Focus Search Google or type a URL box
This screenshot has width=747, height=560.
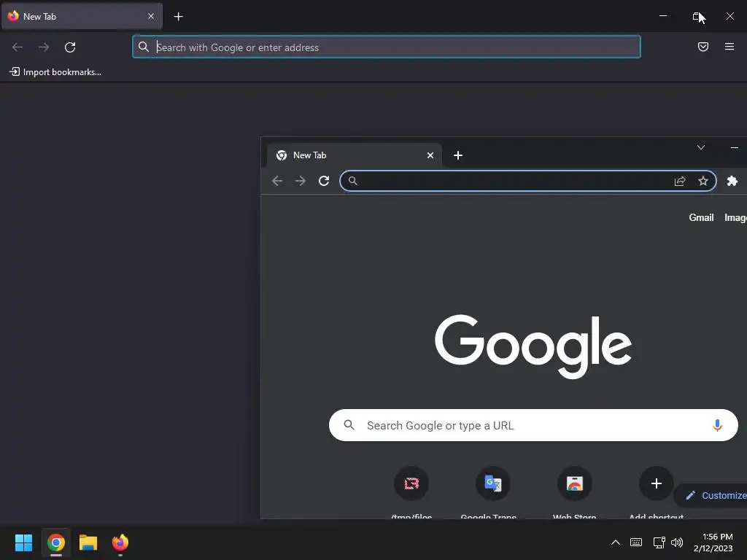[533, 425]
